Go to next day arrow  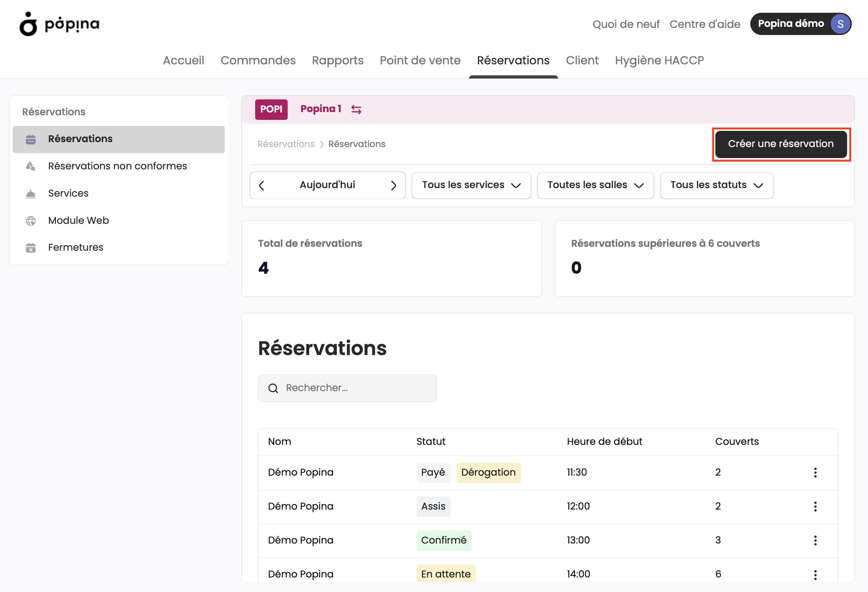tap(393, 185)
